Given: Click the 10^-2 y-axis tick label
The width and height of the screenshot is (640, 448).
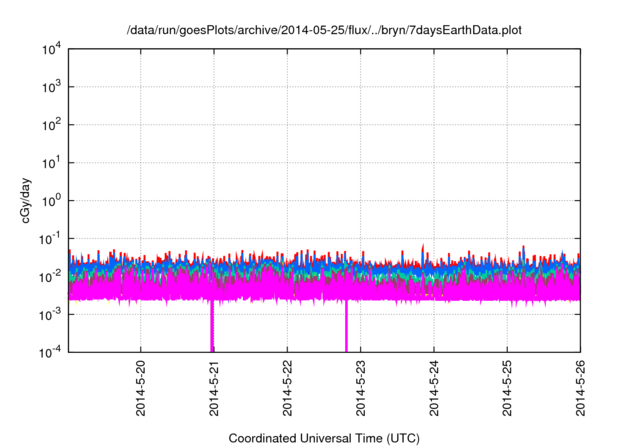Looking at the screenshot, I should pos(50,277).
